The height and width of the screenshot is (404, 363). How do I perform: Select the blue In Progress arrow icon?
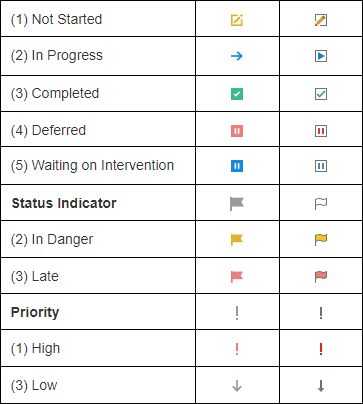(x=237, y=56)
